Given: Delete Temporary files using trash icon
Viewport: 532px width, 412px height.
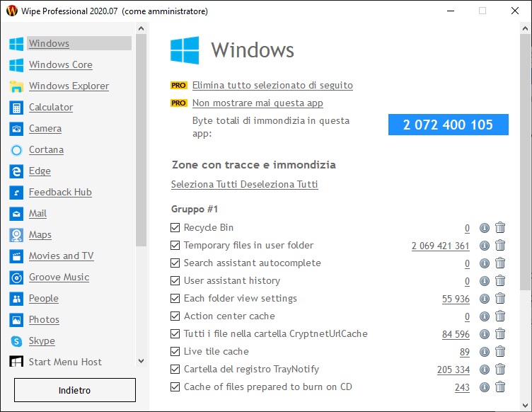Looking at the screenshot, I should click(x=500, y=245).
